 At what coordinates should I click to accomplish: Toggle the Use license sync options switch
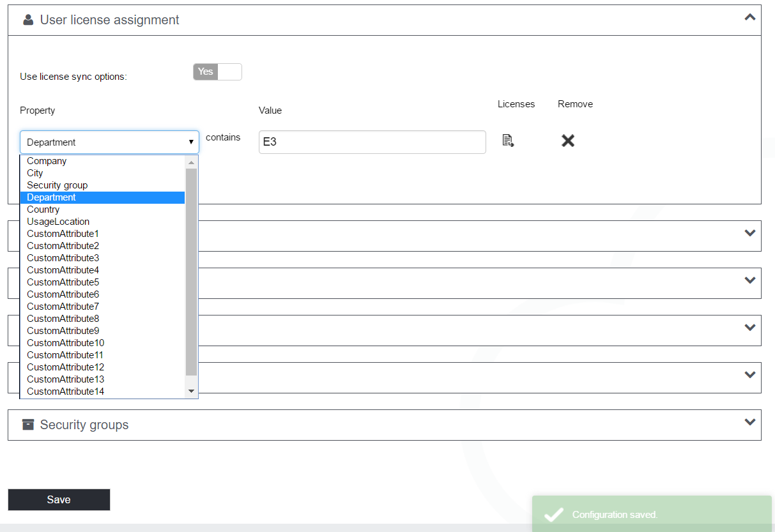[x=217, y=72]
